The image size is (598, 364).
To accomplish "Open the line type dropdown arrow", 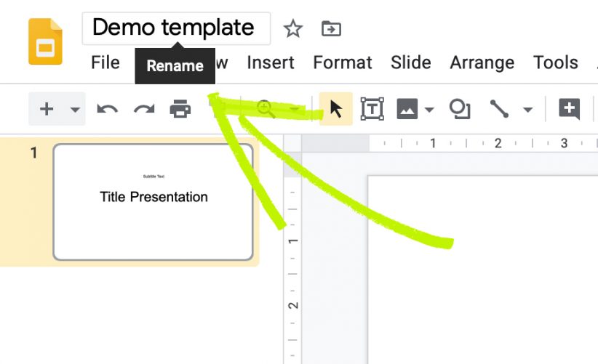I will tap(528, 110).
